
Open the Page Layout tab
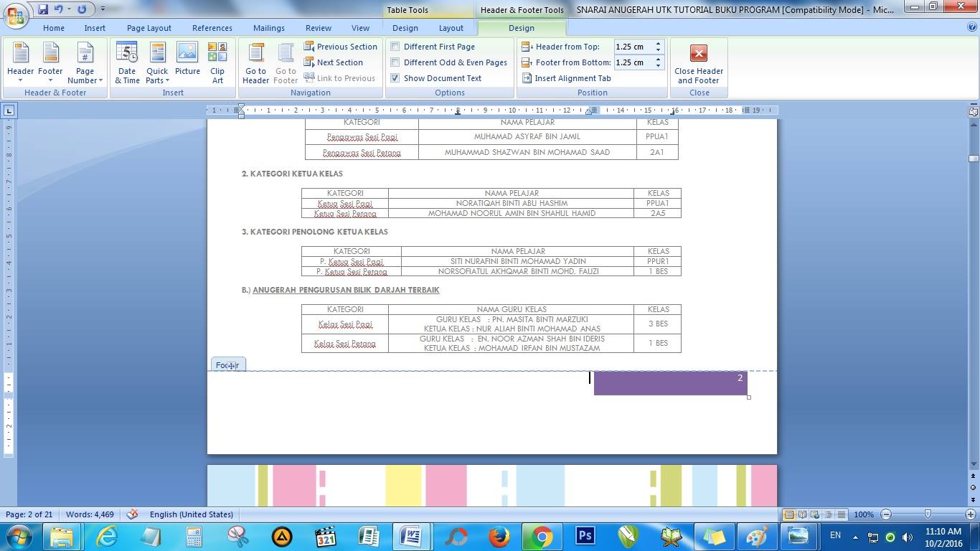pos(149,28)
